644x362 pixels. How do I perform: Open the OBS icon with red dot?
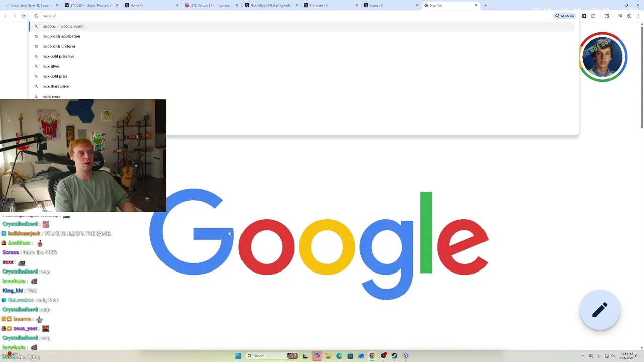[383, 356]
